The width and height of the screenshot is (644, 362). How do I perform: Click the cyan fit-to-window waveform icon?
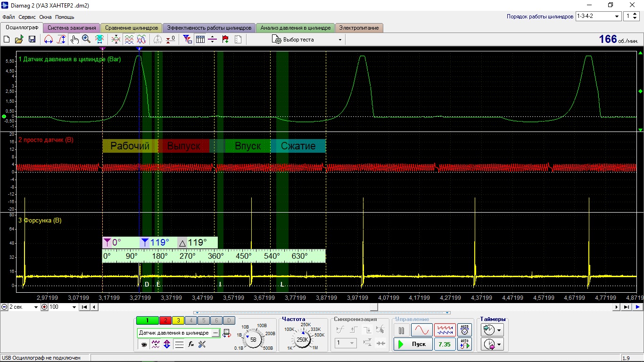[x=99, y=40]
